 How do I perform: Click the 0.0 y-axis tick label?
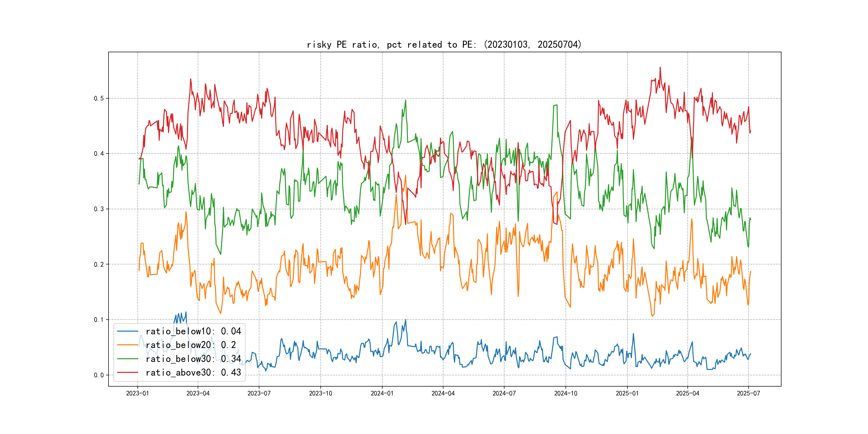pyautogui.click(x=99, y=375)
